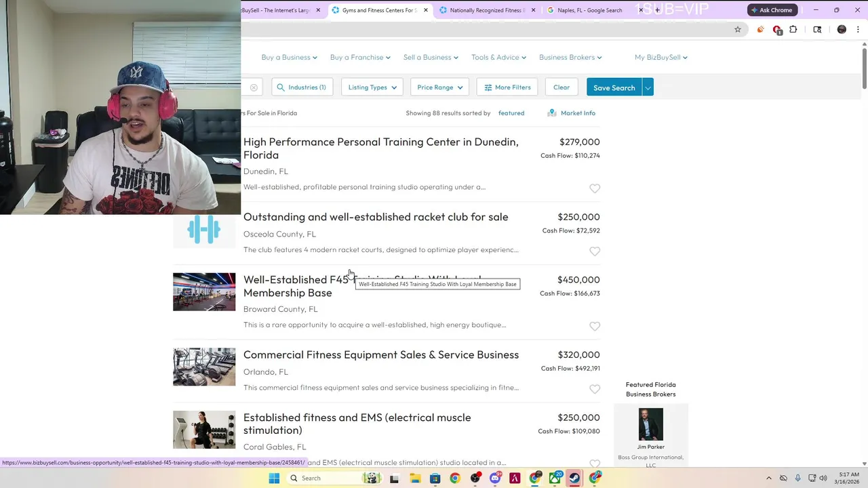Open Jim Parker broker profile photo
The height and width of the screenshot is (488, 868).
650,424
